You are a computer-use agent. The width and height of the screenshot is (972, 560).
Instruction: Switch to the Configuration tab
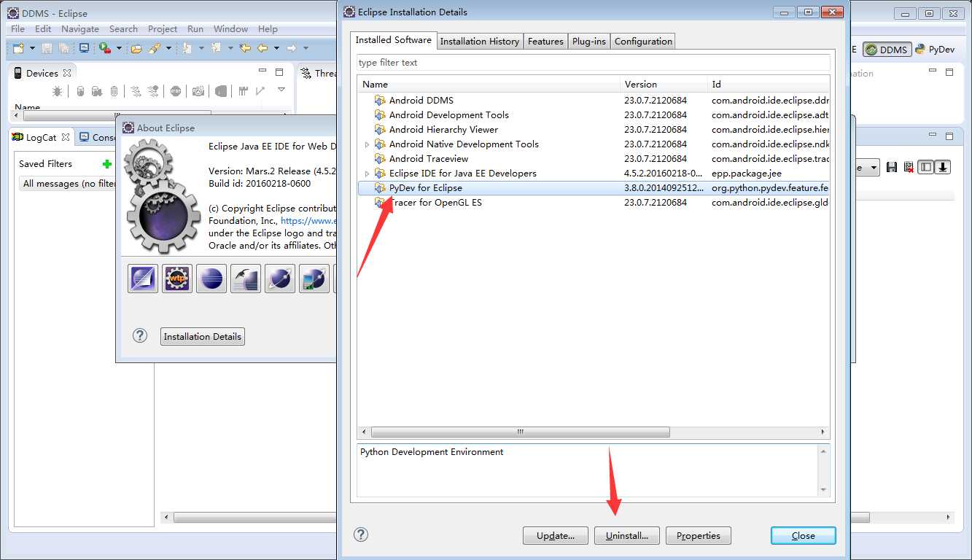(x=643, y=41)
